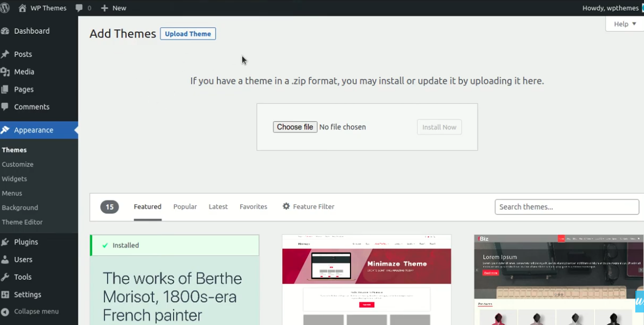
Task: Click the Upload Theme button
Action: click(188, 34)
